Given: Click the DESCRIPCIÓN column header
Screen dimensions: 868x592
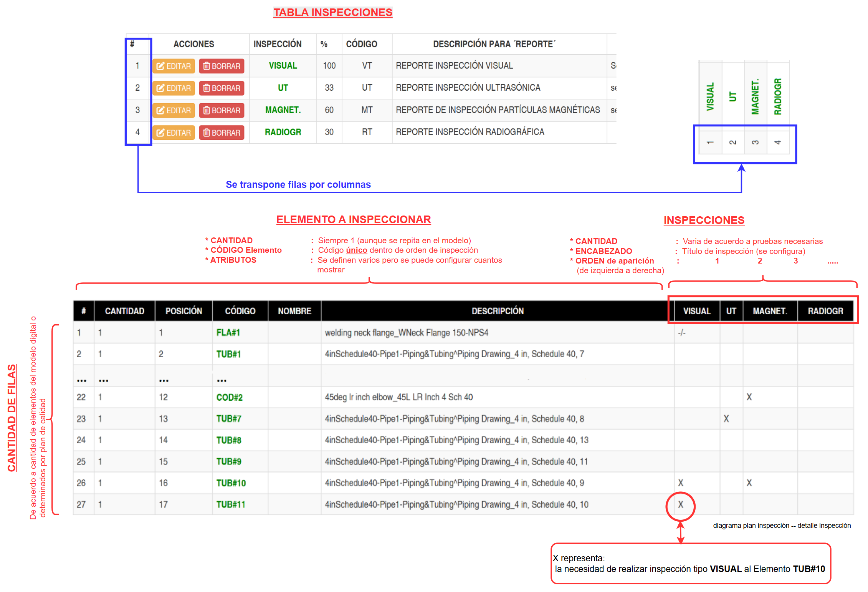Looking at the screenshot, I should pos(497,311).
